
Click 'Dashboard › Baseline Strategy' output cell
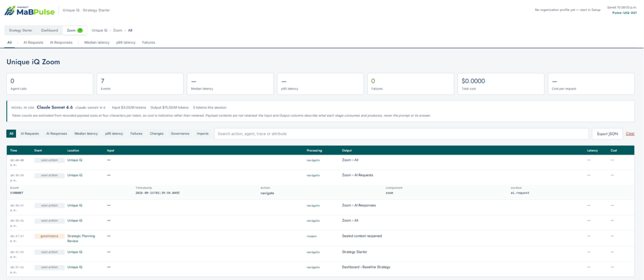366,267
